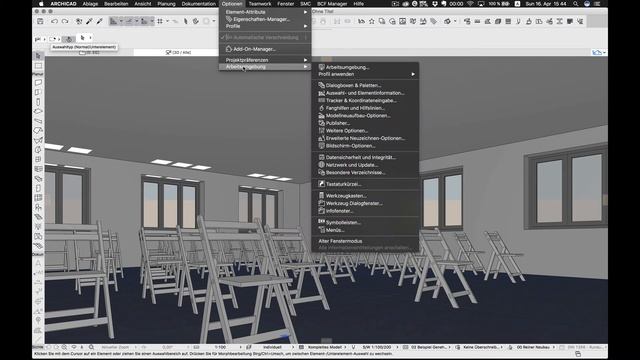Click the tag icon in the toolbar
Screen dimensions: 640x360
pos(433,21)
